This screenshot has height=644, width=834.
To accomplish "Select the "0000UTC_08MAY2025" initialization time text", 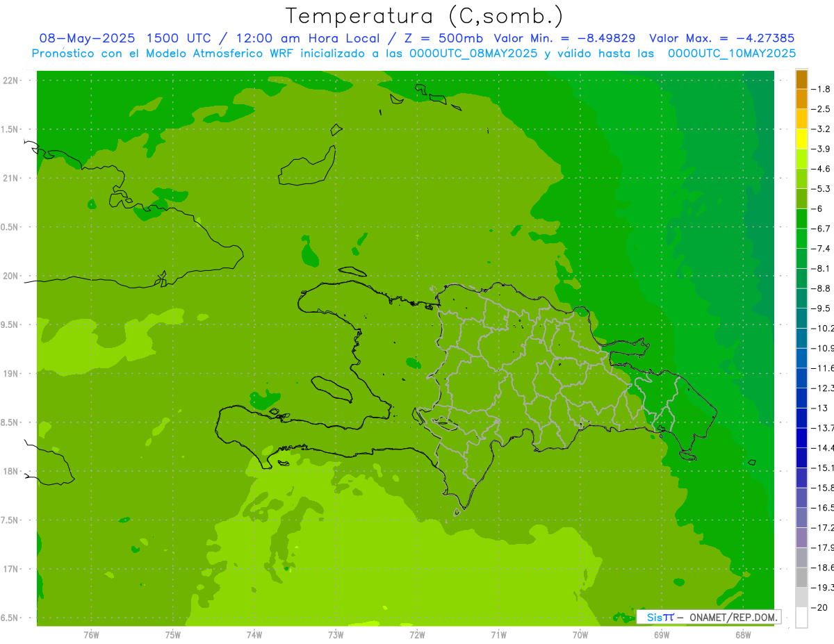I will (x=473, y=53).
